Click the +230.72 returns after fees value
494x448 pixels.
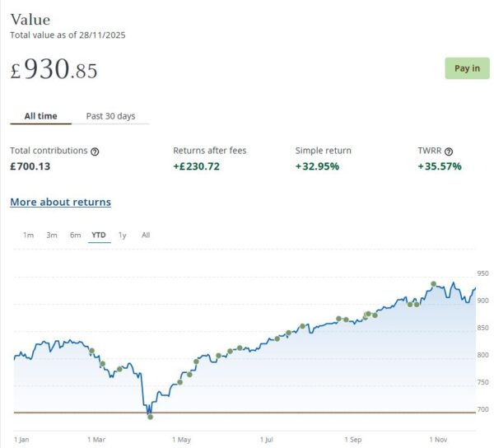click(197, 166)
